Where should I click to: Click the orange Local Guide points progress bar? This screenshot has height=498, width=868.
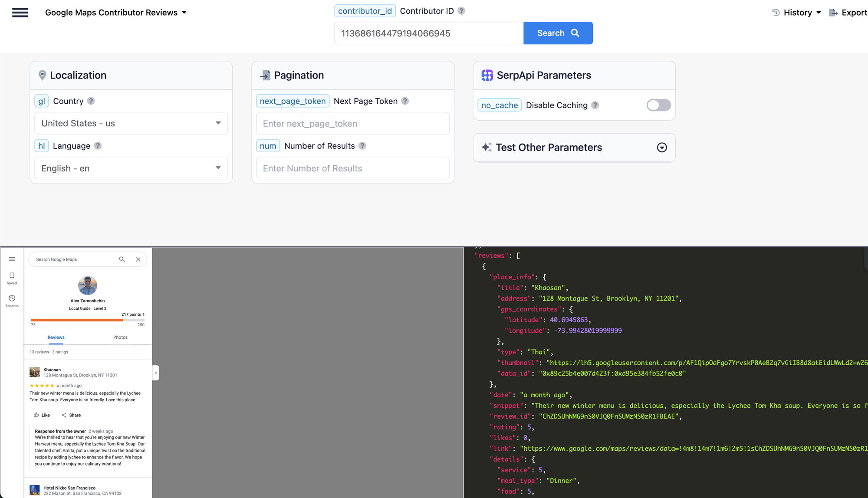pyautogui.click(x=77, y=320)
